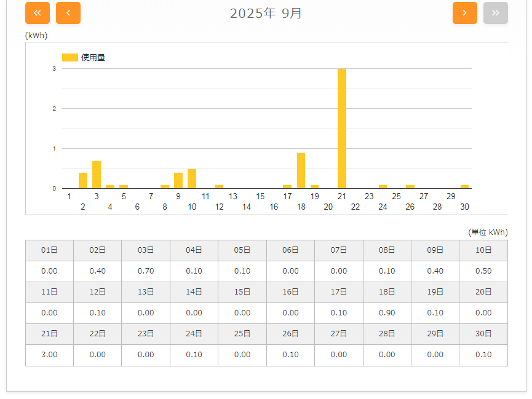Select the day 10 usage bar
The height and width of the screenshot is (399, 532).
tap(192, 178)
